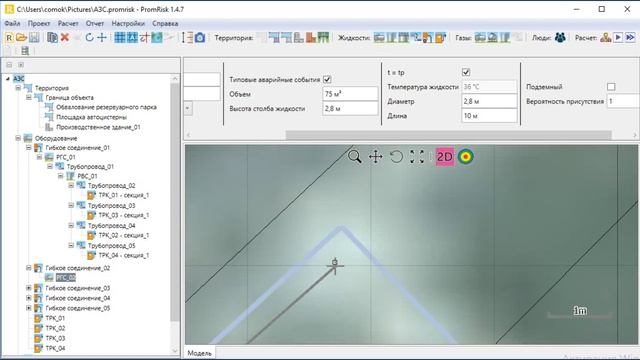Activate the magnifier zoom tool in viewport

point(355,156)
